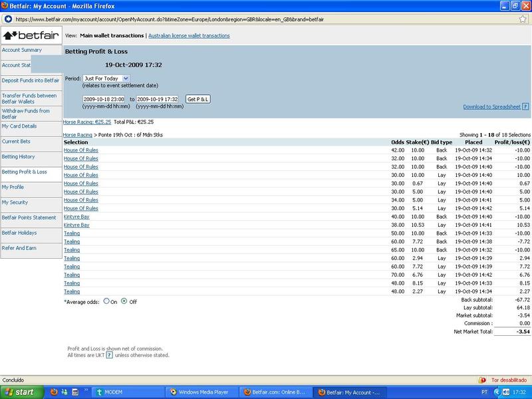Click Tealing link with stake 2.27
This screenshot has height=399, width=532.
72,292
